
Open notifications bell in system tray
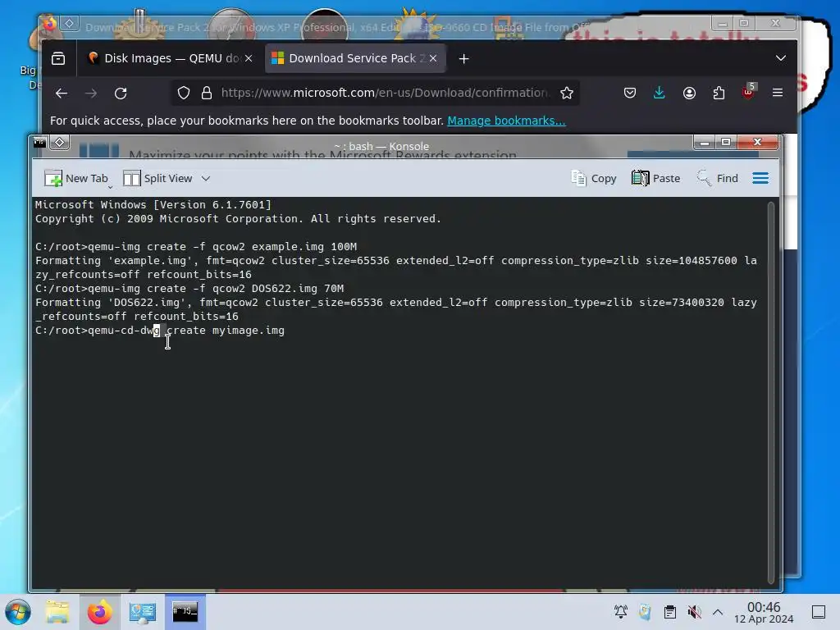pyautogui.click(x=621, y=612)
